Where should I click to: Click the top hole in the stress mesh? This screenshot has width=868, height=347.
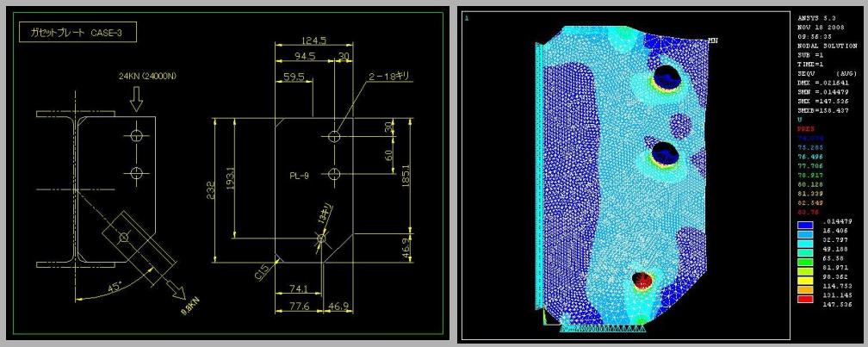pos(665,77)
